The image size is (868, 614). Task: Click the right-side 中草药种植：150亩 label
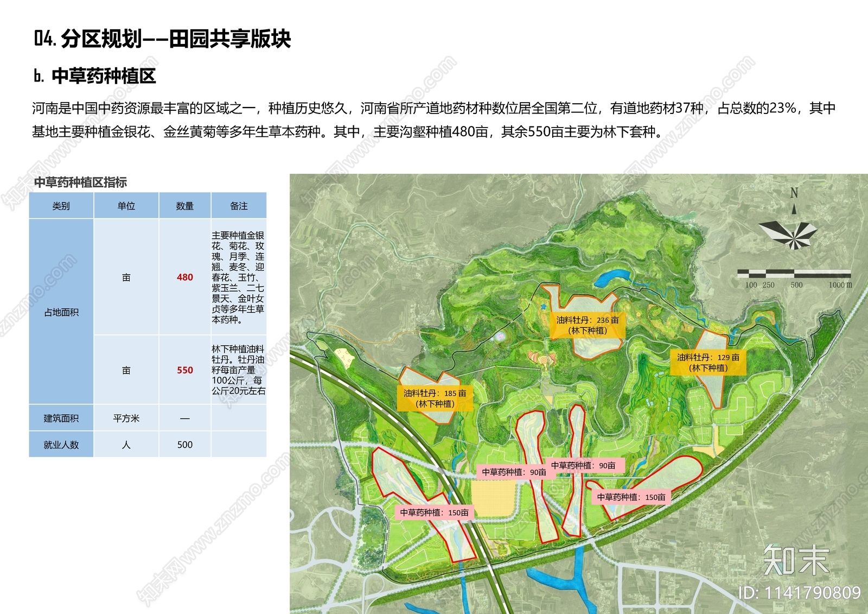(x=631, y=497)
